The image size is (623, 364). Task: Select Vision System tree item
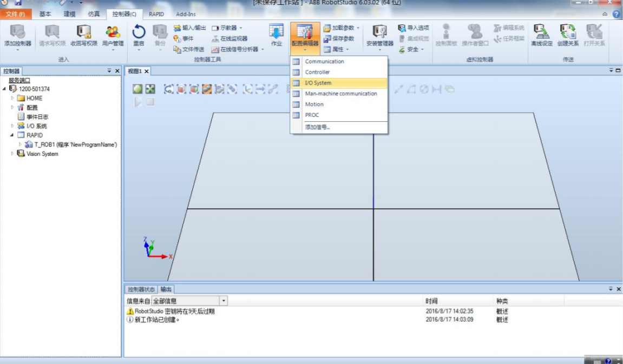point(38,154)
